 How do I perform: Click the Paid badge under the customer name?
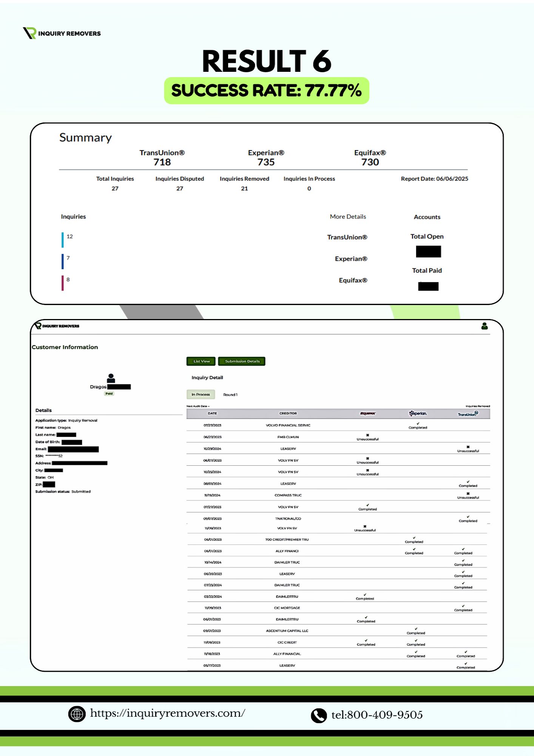[109, 393]
